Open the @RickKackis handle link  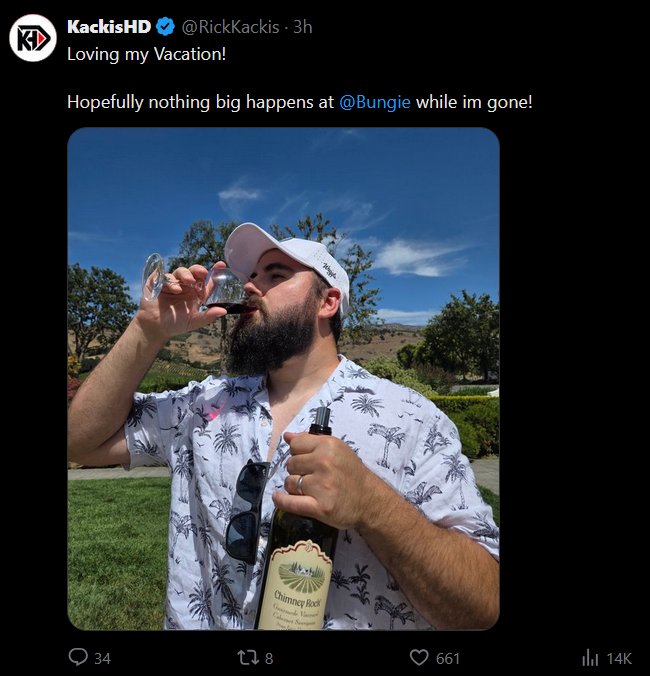(x=230, y=27)
